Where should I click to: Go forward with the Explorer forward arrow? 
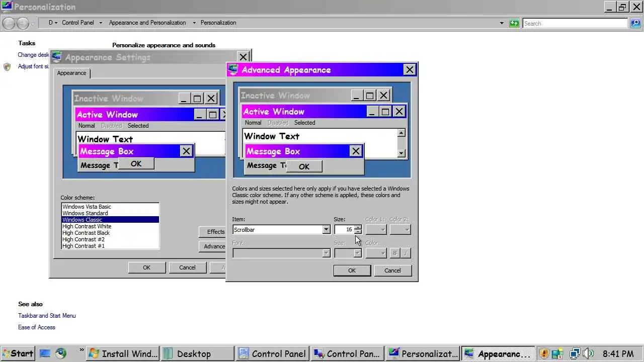pyautogui.click(x=23, y=23)
